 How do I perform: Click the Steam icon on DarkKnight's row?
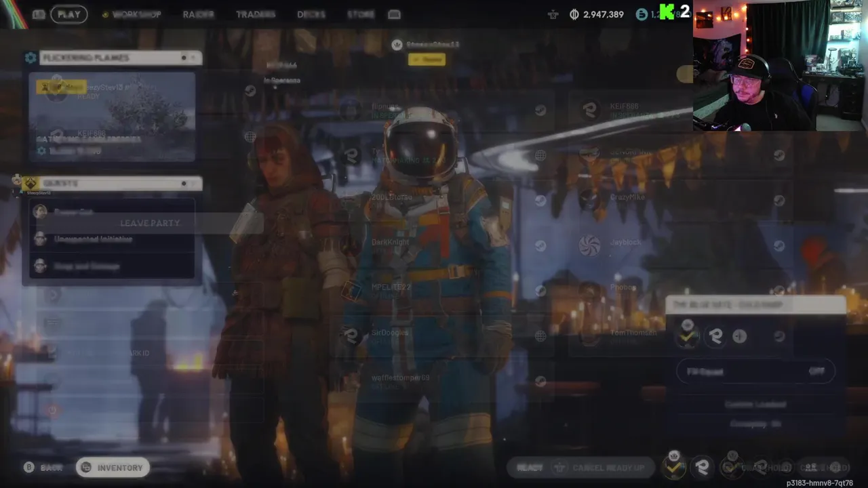540,245
